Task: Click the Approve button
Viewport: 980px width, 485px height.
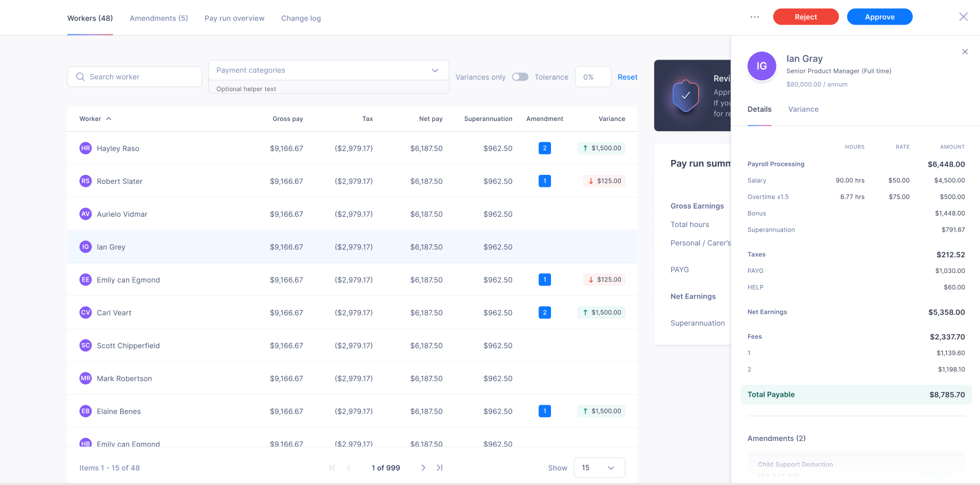Action: pyautogui.click(x=880, y=17)
